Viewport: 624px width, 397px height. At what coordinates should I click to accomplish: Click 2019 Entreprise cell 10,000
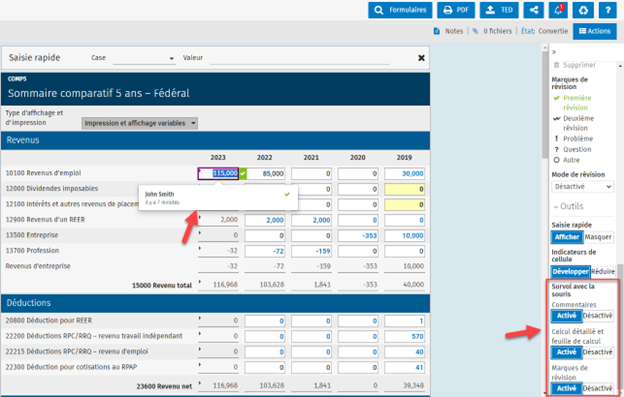404,235
